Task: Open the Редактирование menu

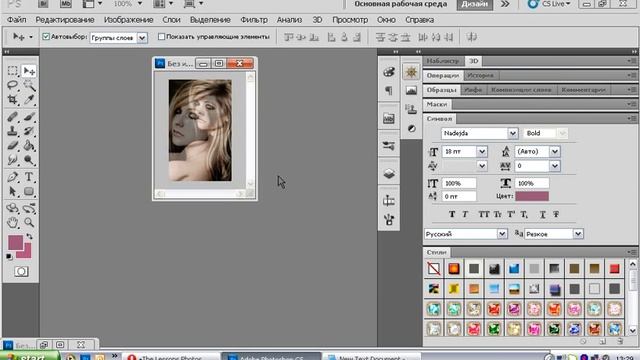Action: pyautogui.click(x=65, y=20)
